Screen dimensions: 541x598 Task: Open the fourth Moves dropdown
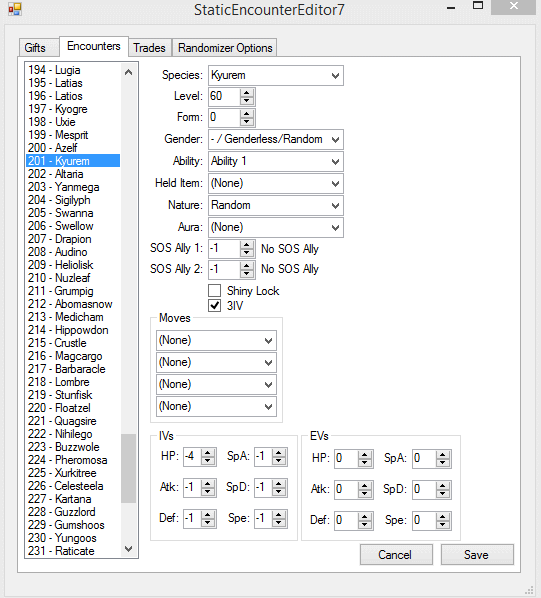216,407
